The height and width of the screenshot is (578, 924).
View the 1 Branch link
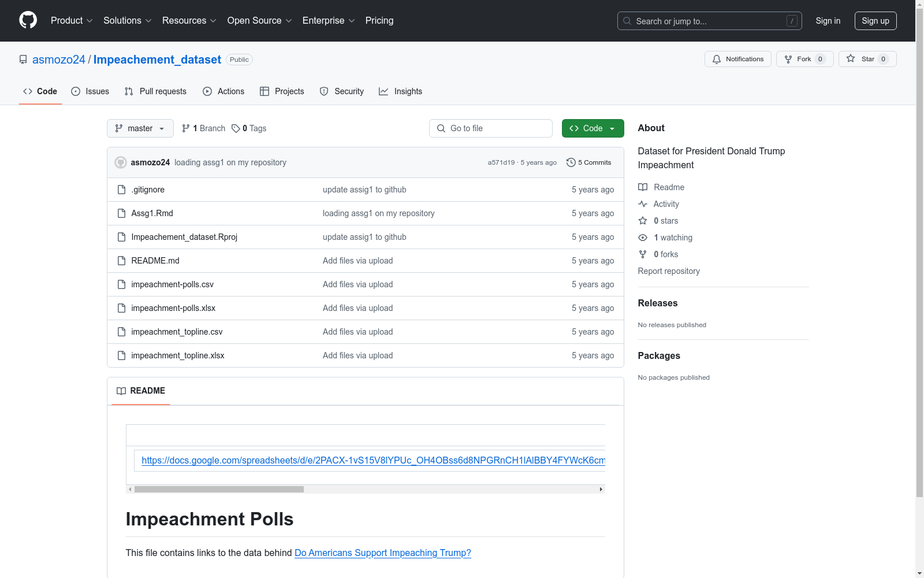(203, 128)
